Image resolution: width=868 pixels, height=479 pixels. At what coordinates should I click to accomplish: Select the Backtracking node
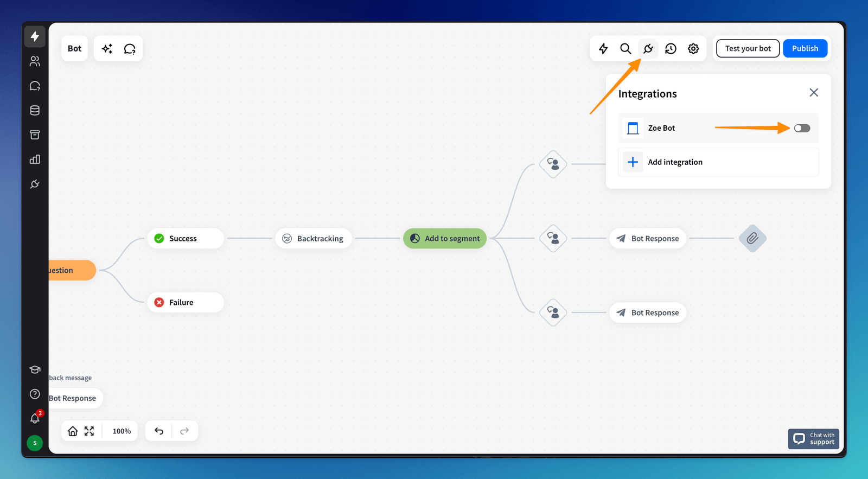pyautogui.click(x=314, y=239)
